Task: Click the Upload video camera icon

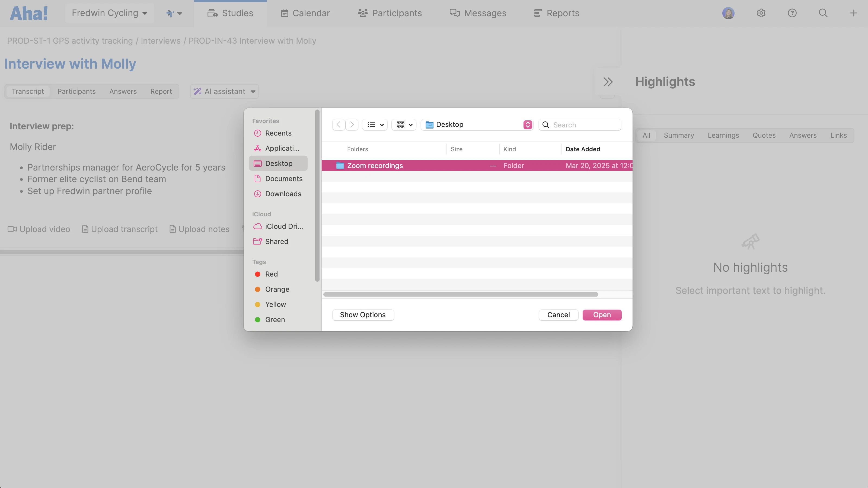Action: click(12, 229)
